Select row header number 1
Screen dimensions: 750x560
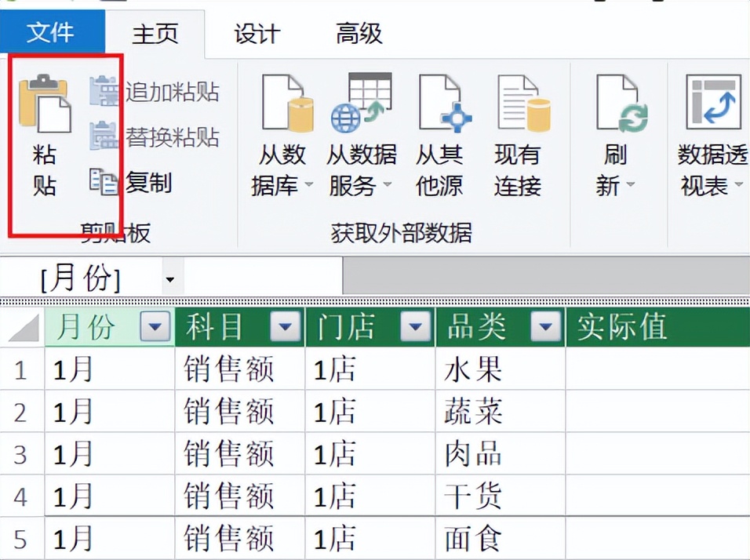coord(21,369)
